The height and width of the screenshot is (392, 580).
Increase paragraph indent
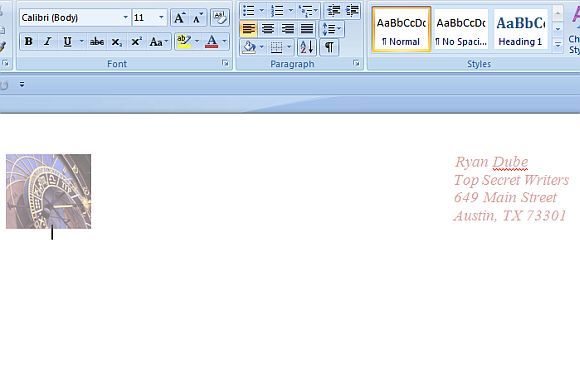point(352,11)
